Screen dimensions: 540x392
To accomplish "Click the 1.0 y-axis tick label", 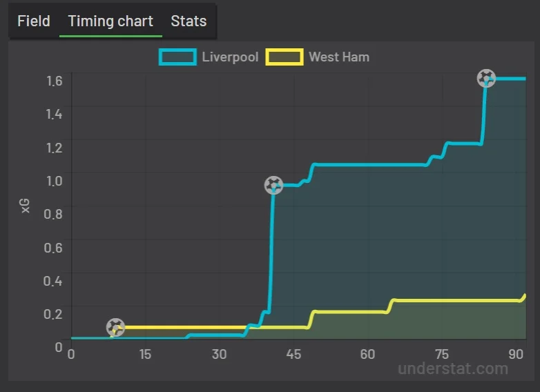I will (54, 180).
